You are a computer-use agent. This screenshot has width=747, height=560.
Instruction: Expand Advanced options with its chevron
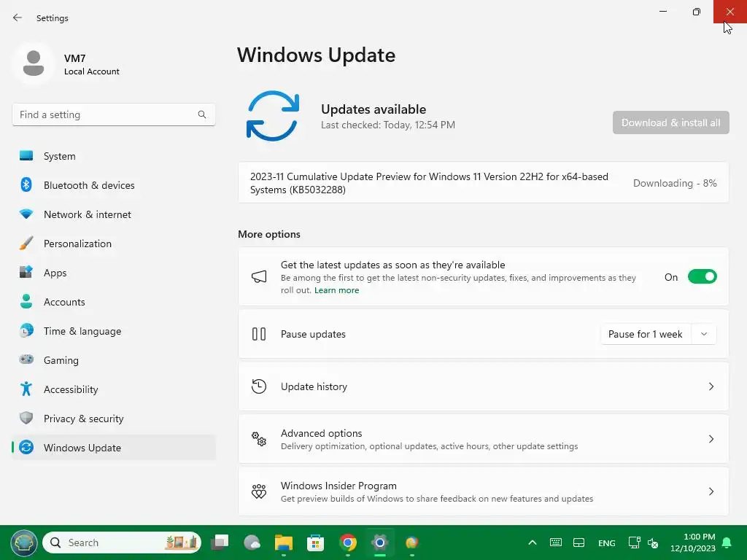tap(711, 439)
